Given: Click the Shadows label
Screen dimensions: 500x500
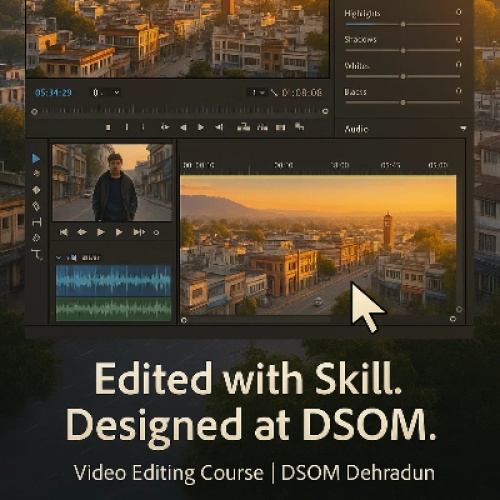Looking at the screenshot, I should pyautogui.click(x=360, y=39).
